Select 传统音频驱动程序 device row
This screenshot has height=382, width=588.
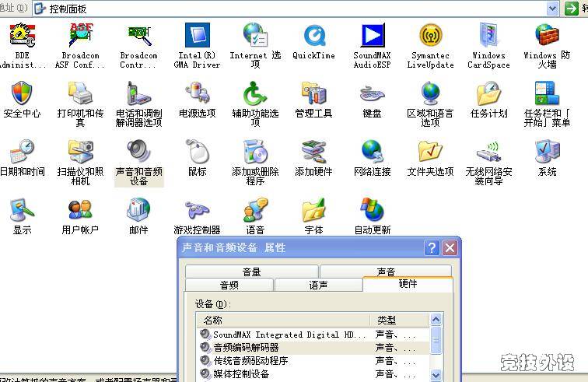coord(313,361)
